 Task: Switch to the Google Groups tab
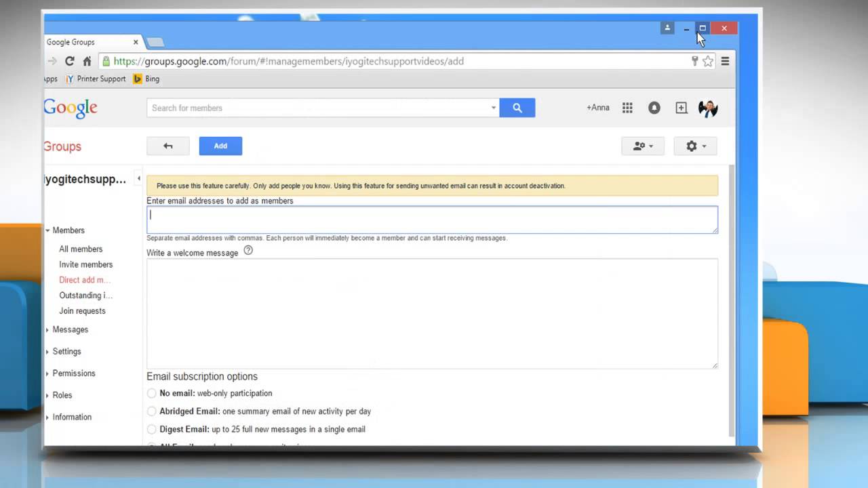(x=92, y=42)
